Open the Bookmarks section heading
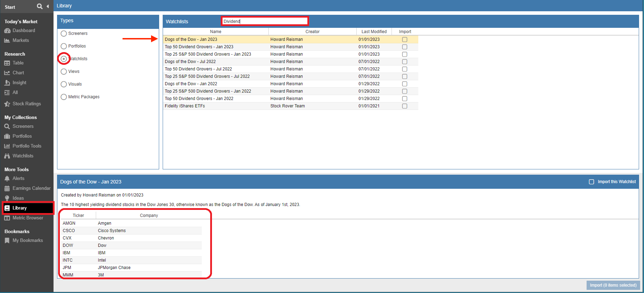This screenshot has height=293, width=644. click(x=17, y=231)
